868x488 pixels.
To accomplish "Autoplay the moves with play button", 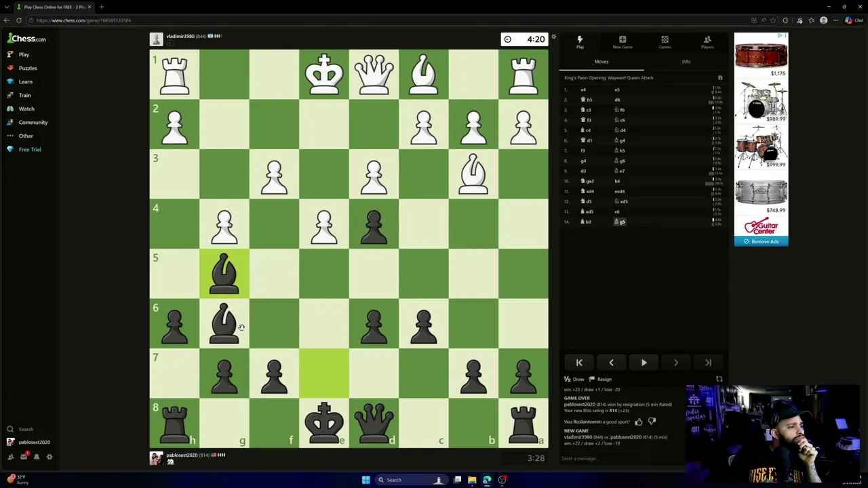I will pyautogui.click(x=644, y=363).
